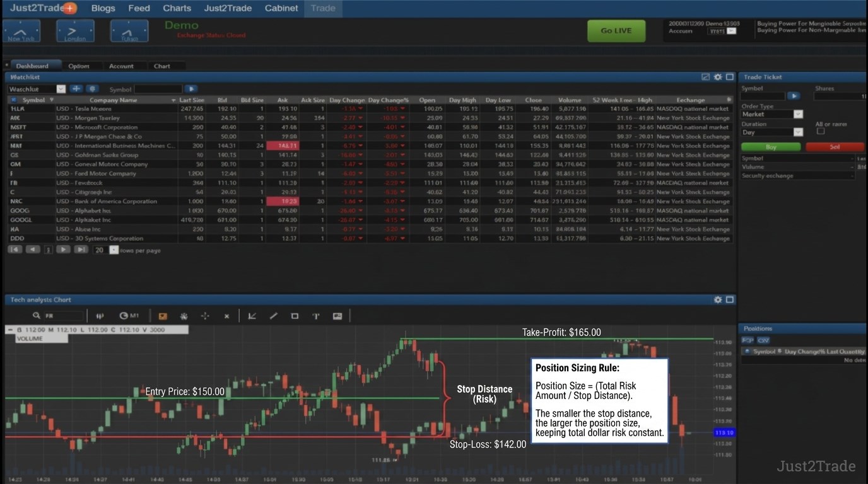
Task: Toggle the select-all checkbox in Symbol header
Action: click(13, 100)
